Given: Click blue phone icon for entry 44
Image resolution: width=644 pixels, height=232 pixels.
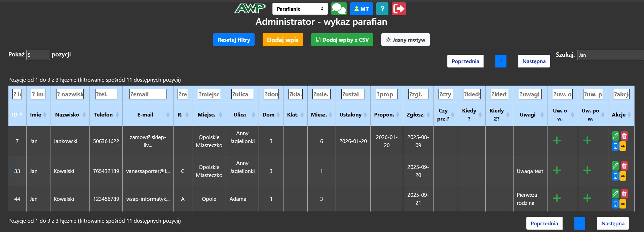Looking at the screenshot, I should point(615,203).
